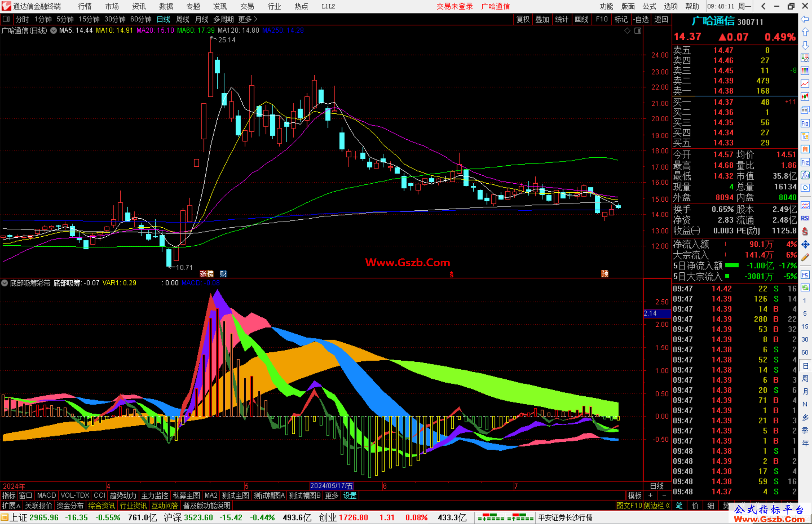This screenshot has height=524, width=812.
Task: Click the blue 财 marker below chart
Action: click(223, 274)
